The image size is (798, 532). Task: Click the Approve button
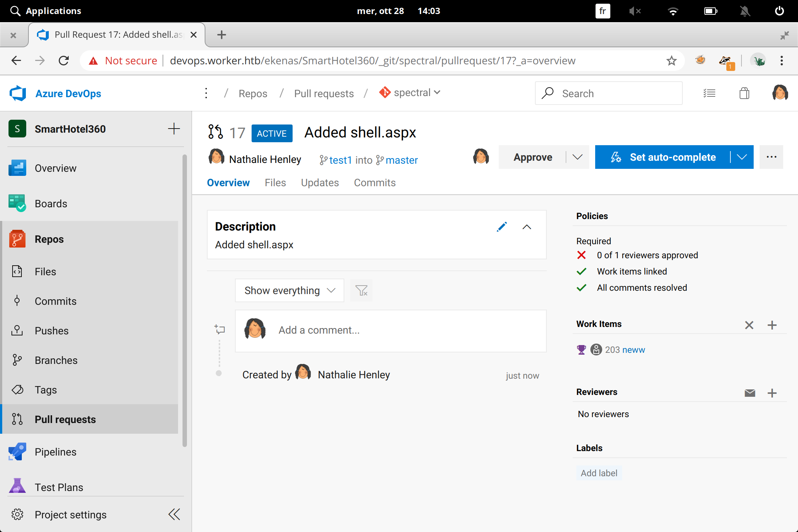(x=532, y=157)
